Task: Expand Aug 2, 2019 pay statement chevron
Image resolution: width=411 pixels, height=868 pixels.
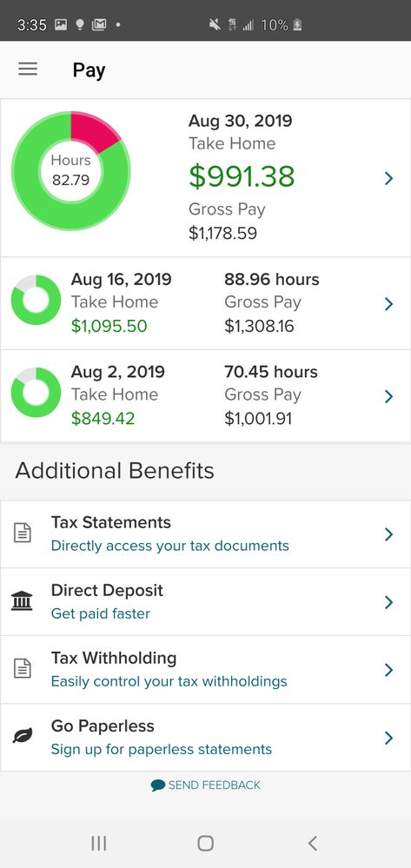Action: 389,396
